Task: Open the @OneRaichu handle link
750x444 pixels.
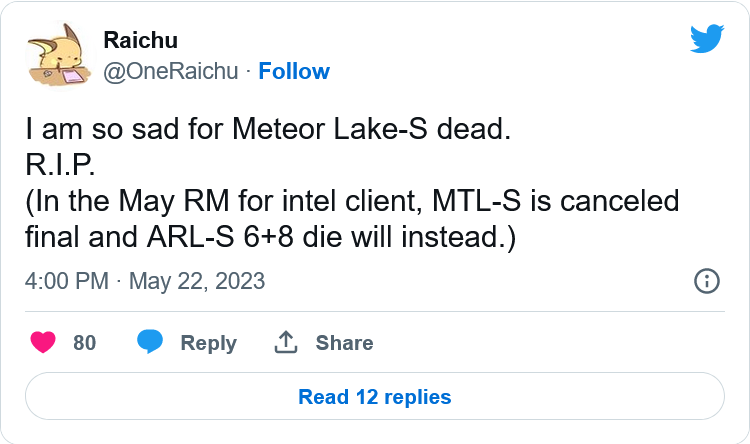Action: coord(174,71)
